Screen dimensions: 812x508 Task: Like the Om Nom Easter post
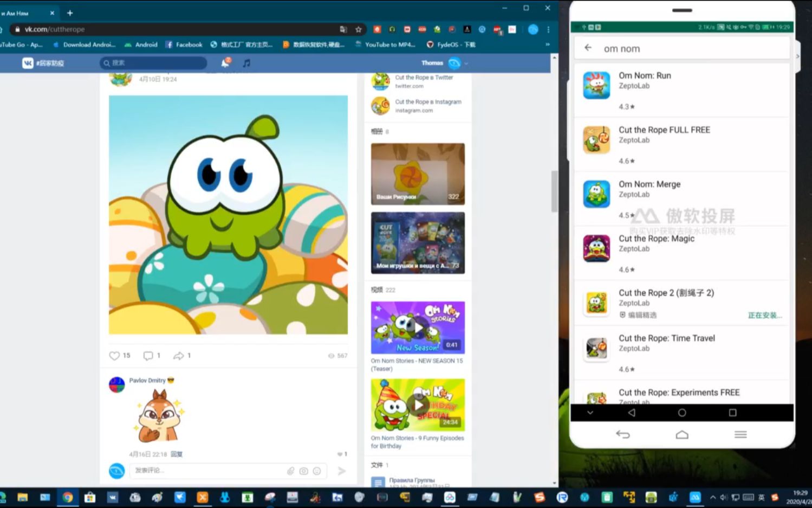[114, 356]
